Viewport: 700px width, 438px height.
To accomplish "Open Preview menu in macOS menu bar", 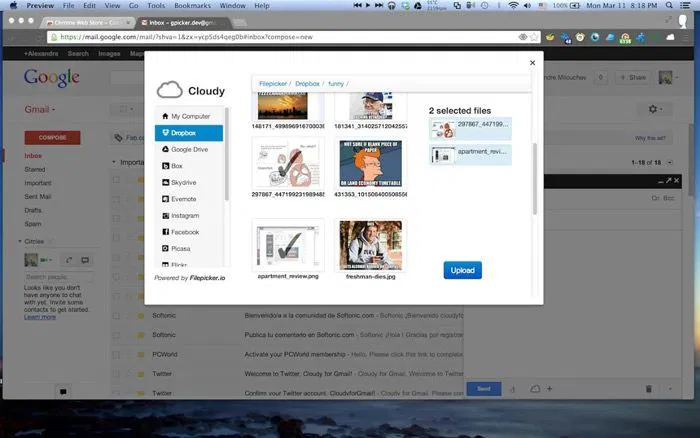I will click(x=40, y=5).
